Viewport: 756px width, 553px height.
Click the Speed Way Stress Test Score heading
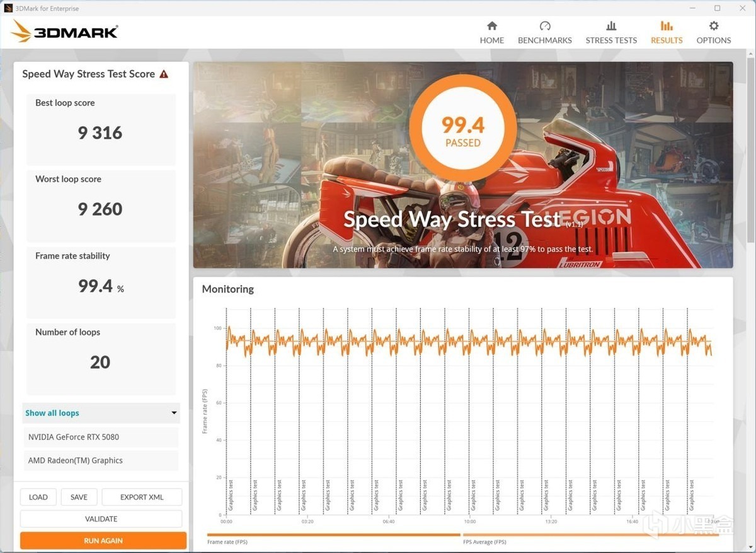(x=88, y=74)
